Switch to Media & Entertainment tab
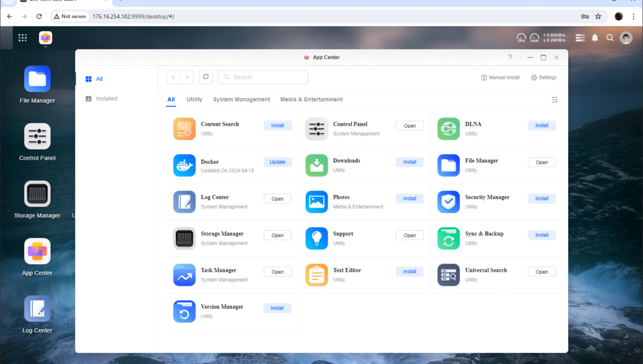Viewport: 643px width, 364px height. point(311,99)
